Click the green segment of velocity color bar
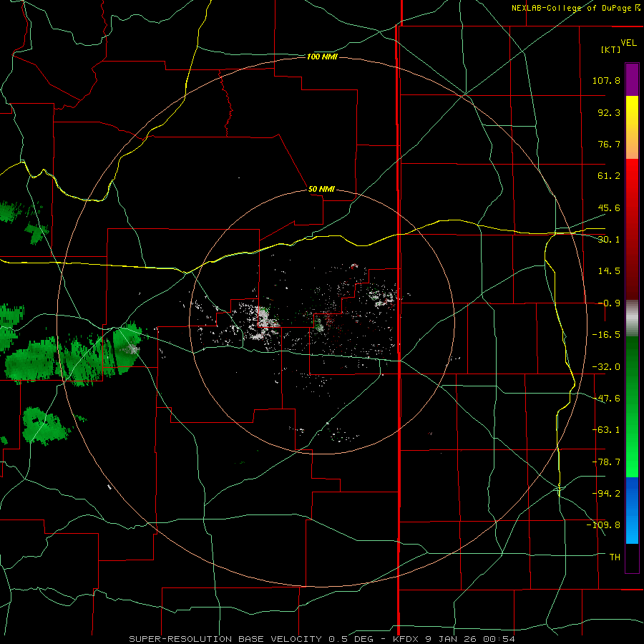This screenshot has width=644, height=644. [x=632, y=406]
